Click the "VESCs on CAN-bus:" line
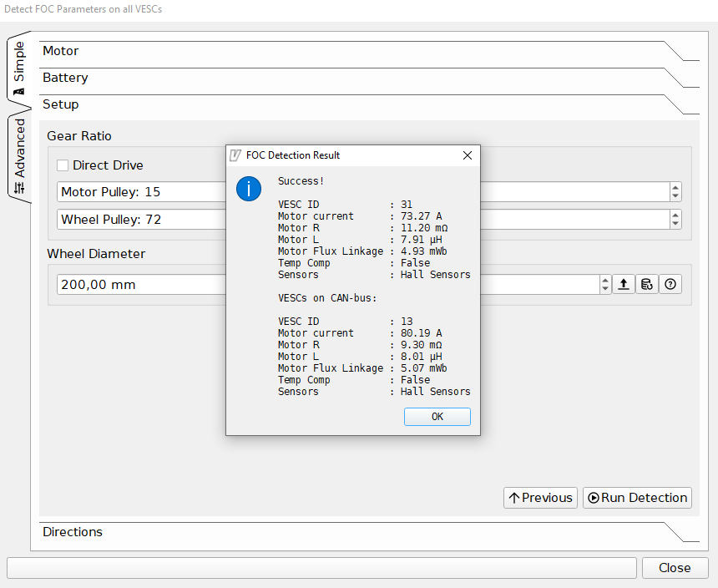Viewport: 718px width, 588px height. point(327,298)
